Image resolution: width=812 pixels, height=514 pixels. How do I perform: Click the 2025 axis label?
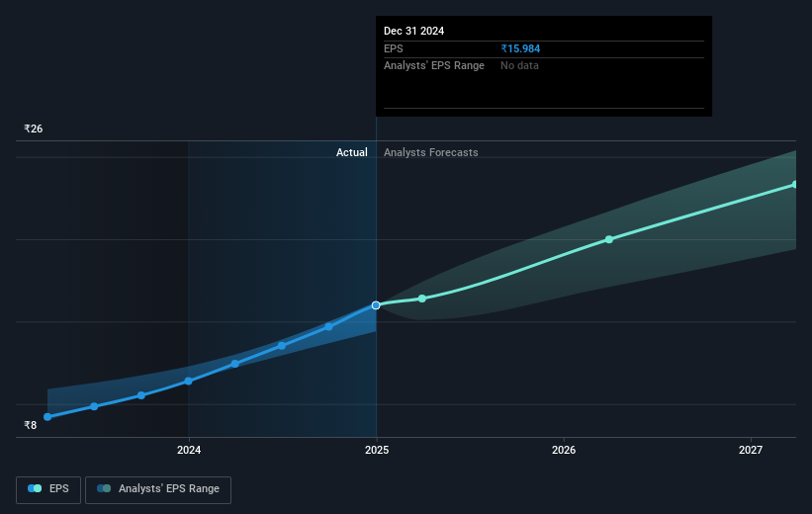click(x=377, y=450)
